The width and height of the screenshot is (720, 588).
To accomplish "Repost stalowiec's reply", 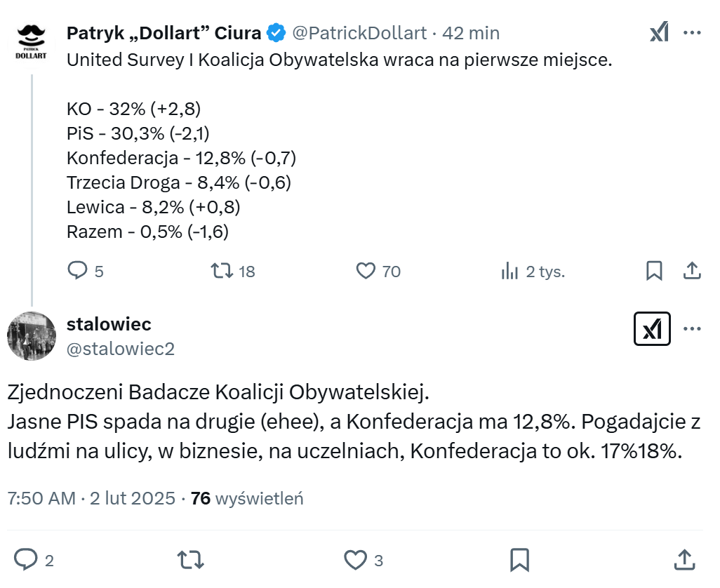I will click(190, 560).
